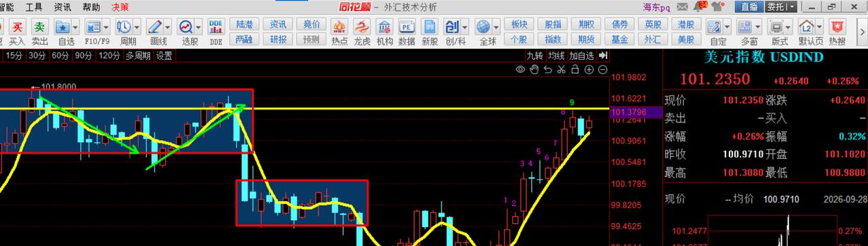Click 加自选 to add to watchlist
Screen dimensions: 868x246
click(x=581, y=56)
